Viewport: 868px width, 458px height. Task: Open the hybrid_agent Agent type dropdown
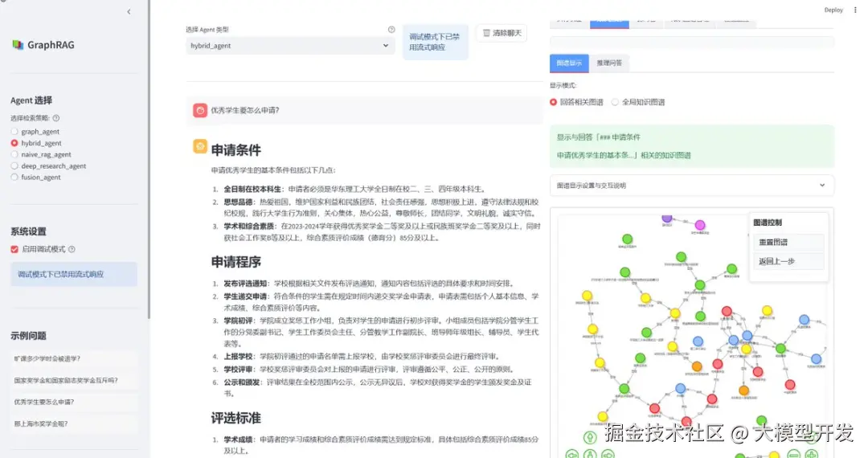[x=290, y=45]
